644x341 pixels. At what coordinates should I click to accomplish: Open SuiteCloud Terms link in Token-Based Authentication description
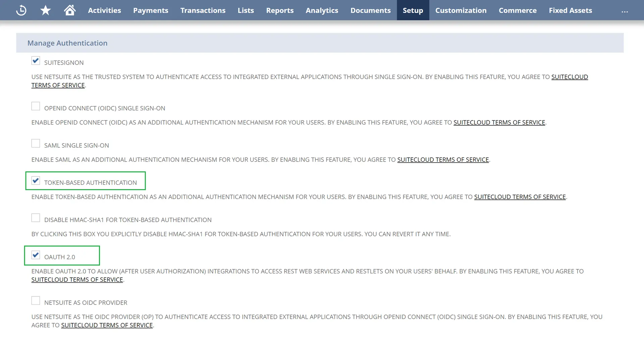[520, 197]
